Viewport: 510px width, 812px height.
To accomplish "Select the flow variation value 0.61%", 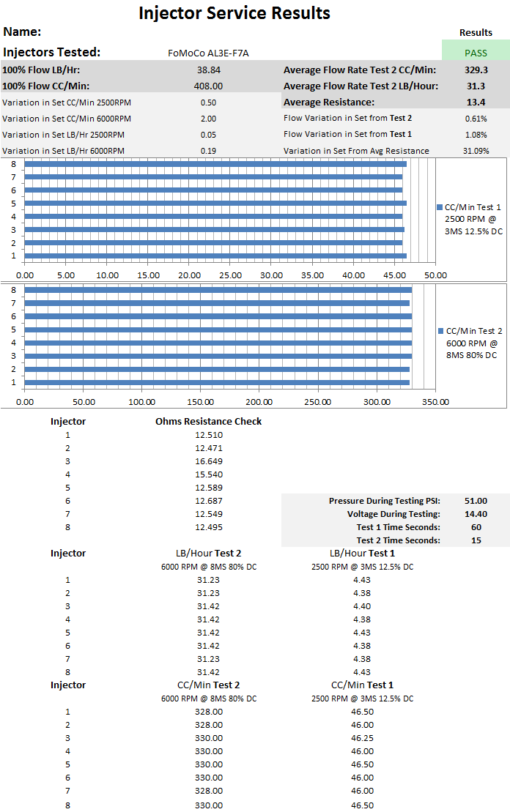I will click(x=476, y=119).
